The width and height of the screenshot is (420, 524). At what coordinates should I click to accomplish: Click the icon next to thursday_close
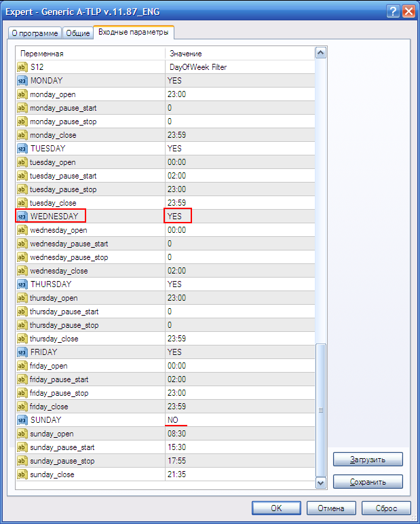(22, 339)
